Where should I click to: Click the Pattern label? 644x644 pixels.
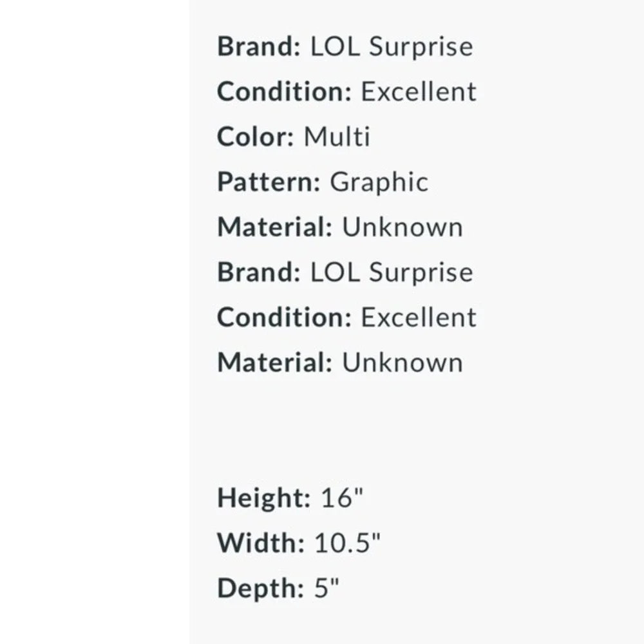pyautogui.click(x=269, y=182)
